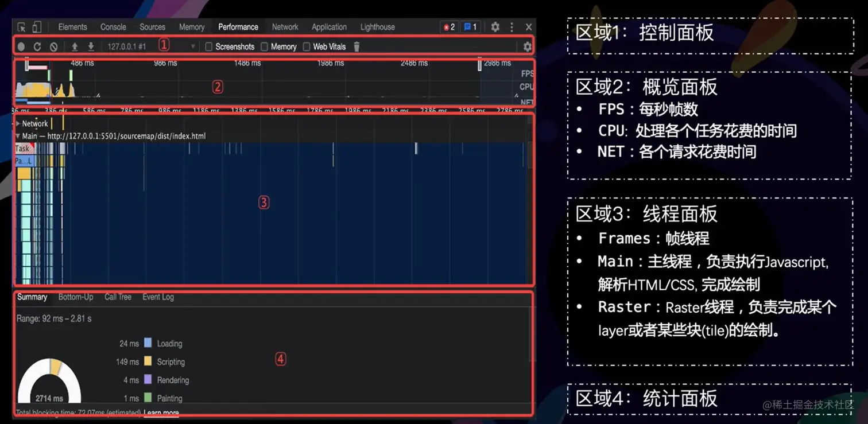
Task: Enable the Memory checkbox
Action: pyautogui.click(x=264, y=46)
